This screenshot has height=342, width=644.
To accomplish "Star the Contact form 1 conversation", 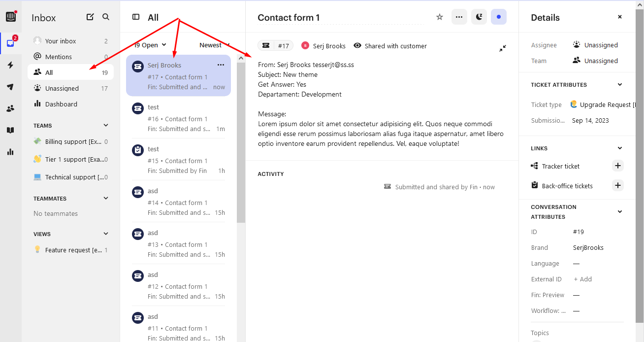I will 440,17.
